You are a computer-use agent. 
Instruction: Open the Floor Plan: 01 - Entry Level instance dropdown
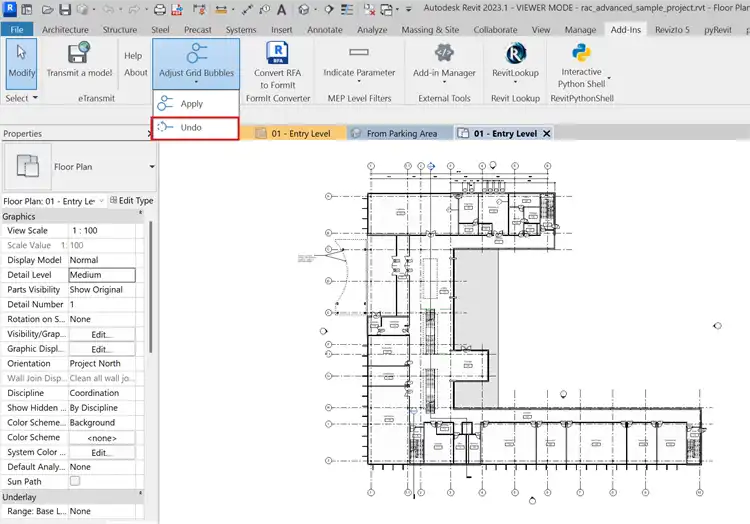(x=101, y=201)
